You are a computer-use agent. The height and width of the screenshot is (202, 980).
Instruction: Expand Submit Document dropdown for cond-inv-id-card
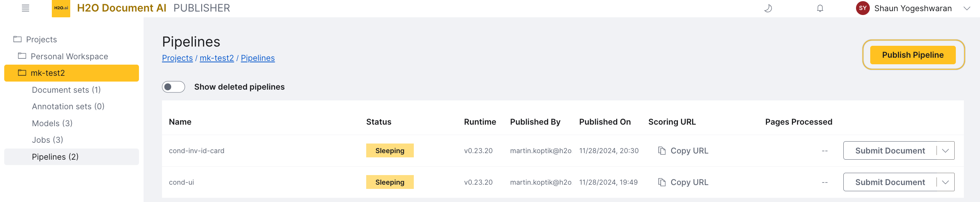[x=945, y=150]
